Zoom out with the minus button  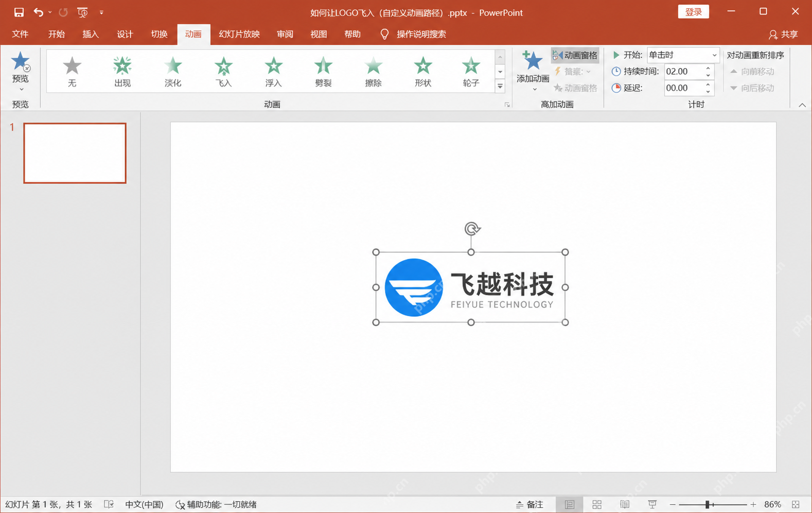(673, 505)
